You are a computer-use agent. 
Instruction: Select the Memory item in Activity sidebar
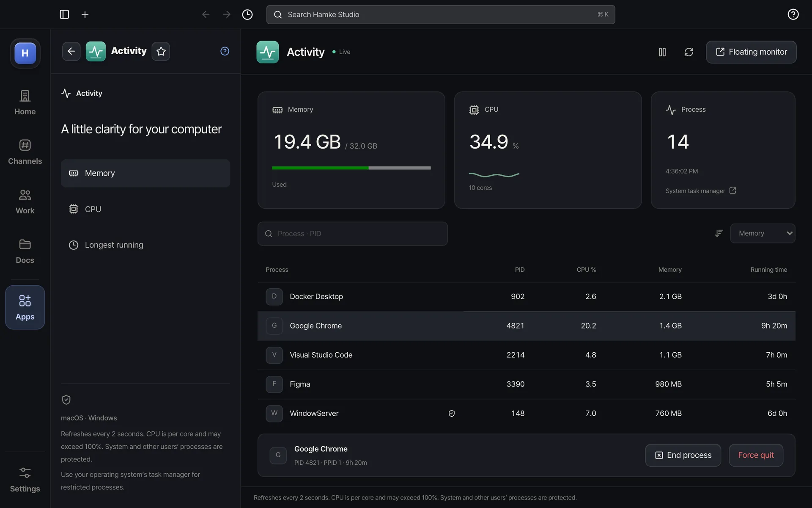145,173
